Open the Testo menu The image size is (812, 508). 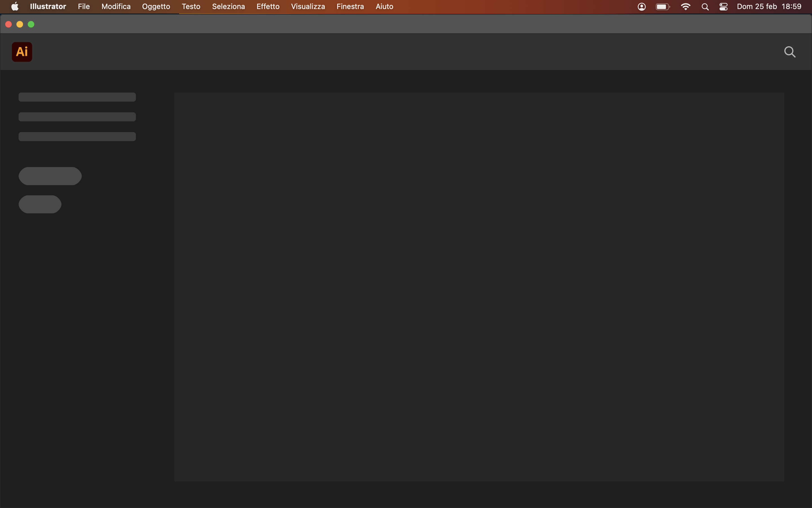click(191, 6)
